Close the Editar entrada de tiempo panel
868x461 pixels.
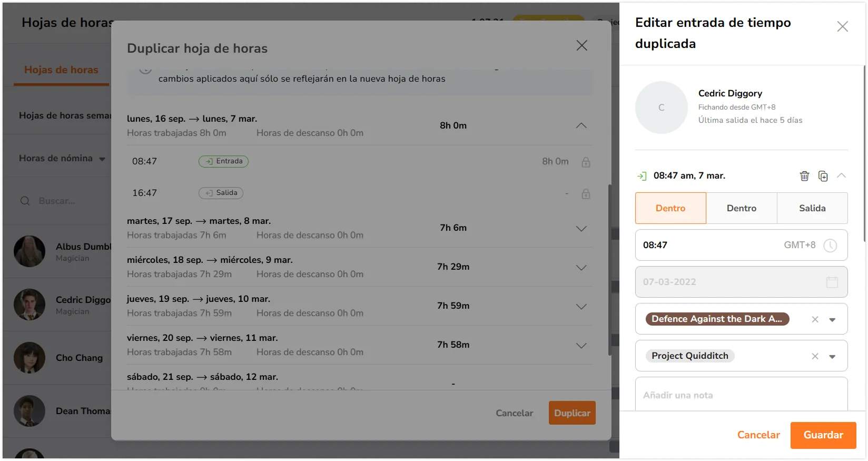click(842, 26)
